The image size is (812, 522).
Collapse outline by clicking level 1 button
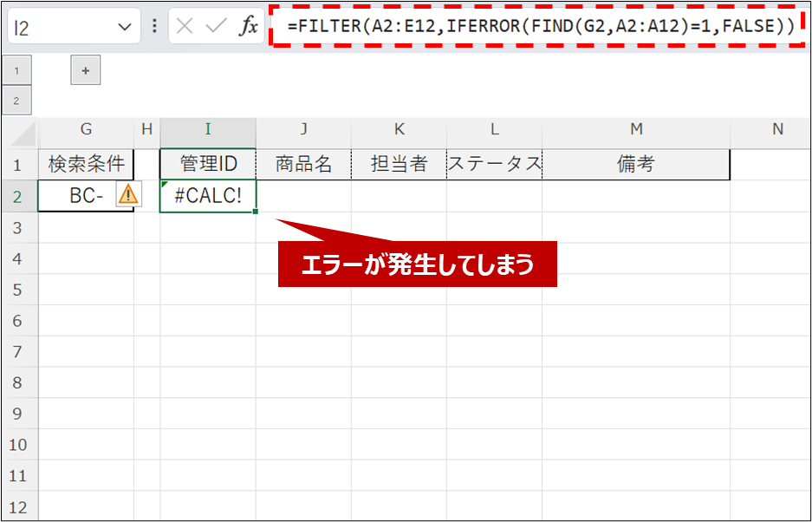[x=17, y=70]
